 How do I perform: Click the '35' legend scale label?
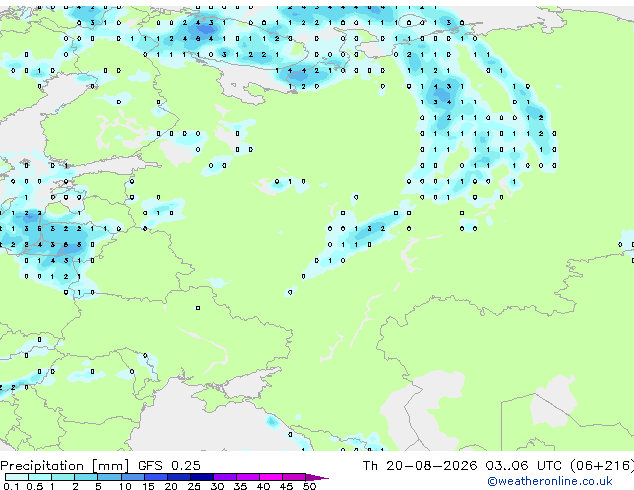(241, 486)
